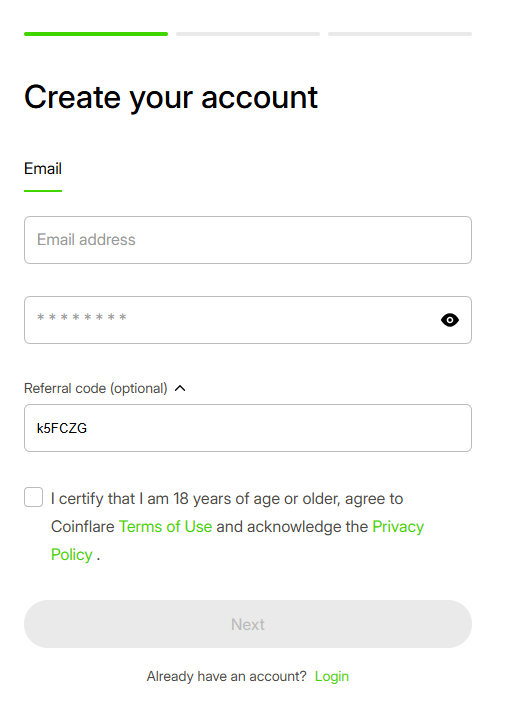Collapse the referral code chevron arrow

coord(180,388)
